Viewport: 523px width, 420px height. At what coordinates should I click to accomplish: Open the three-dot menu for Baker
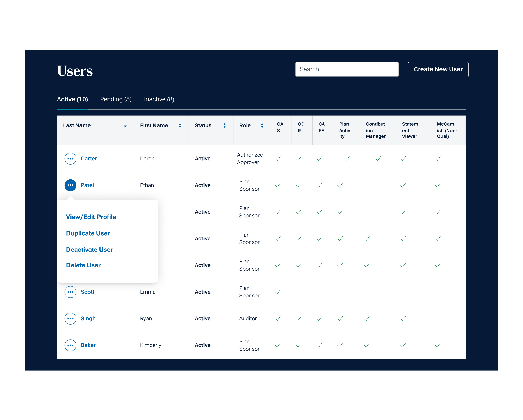[x=70, y=345]
